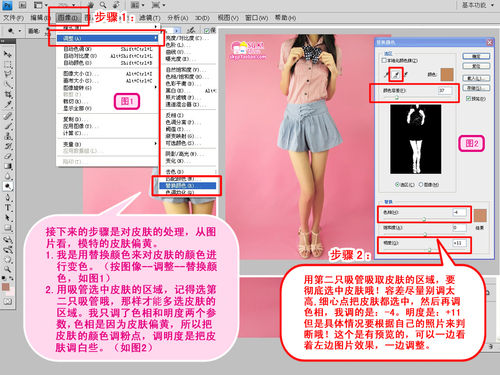Expand the 调整 submenu arrow

point(156,38)
